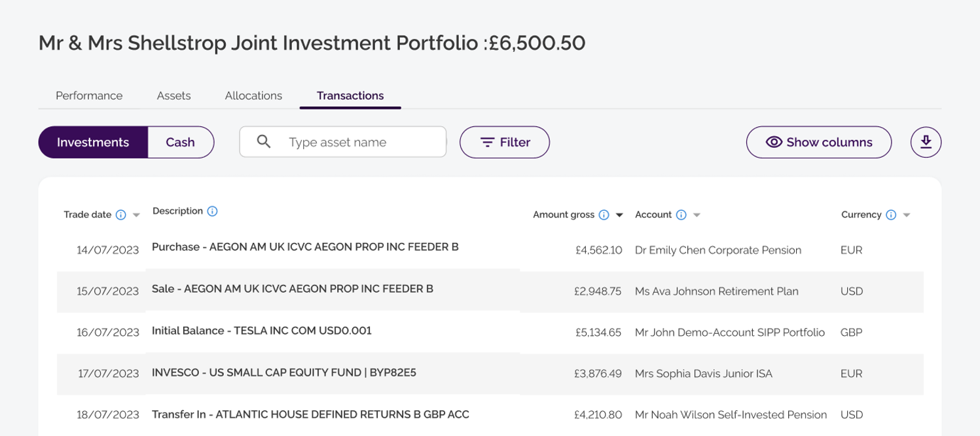Select Transfer In - ATLANTIC HOUSE row
The height and width of the screenshot is (436, 980).
490,414
